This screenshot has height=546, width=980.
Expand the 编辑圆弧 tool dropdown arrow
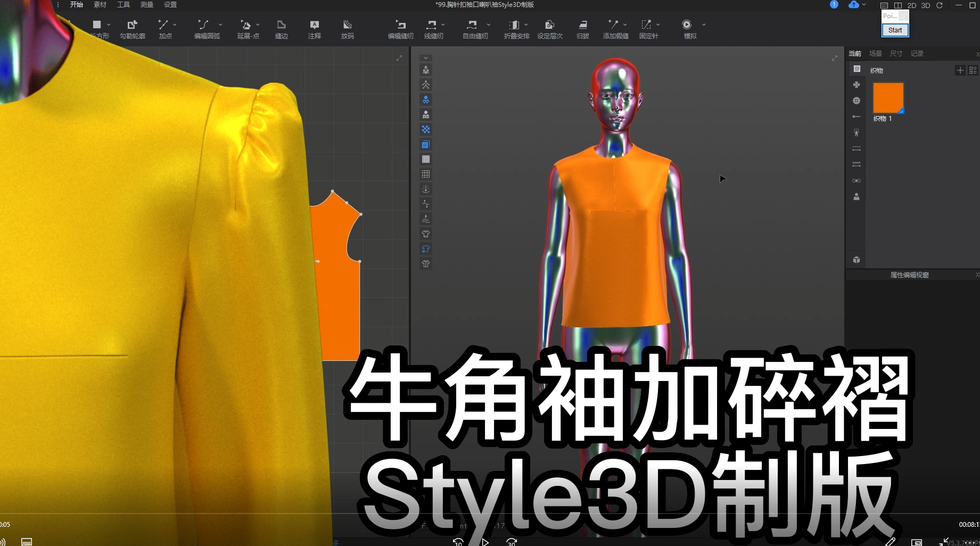click(x=220, y=24)
